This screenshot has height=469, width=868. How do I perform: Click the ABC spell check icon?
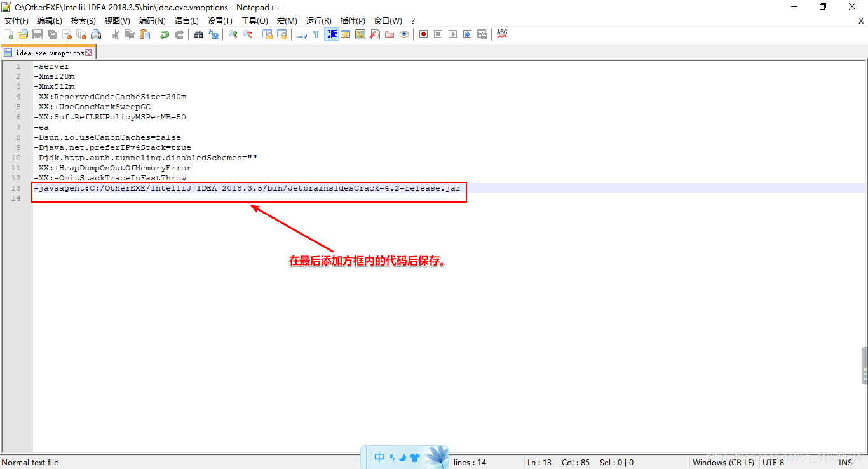[502, 34]
